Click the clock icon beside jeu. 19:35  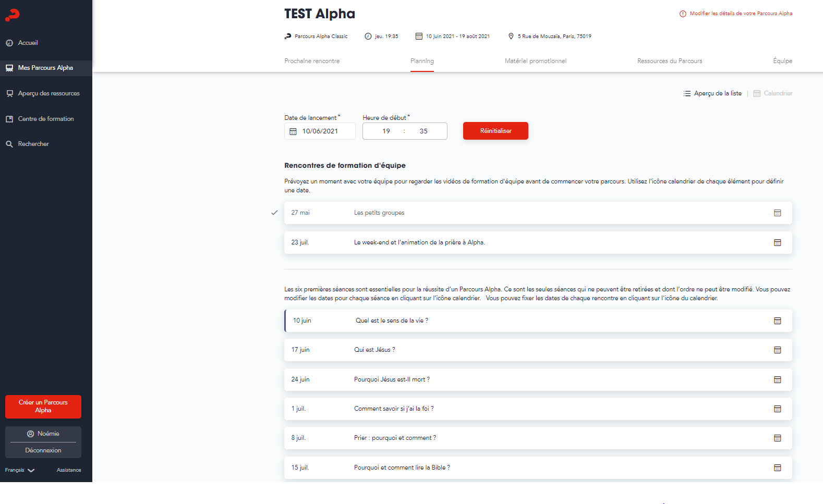(368, 36)
